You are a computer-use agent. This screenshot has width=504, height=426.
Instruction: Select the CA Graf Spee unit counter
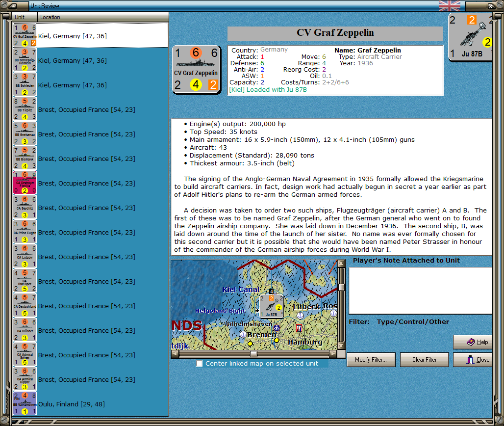[25, 281]
